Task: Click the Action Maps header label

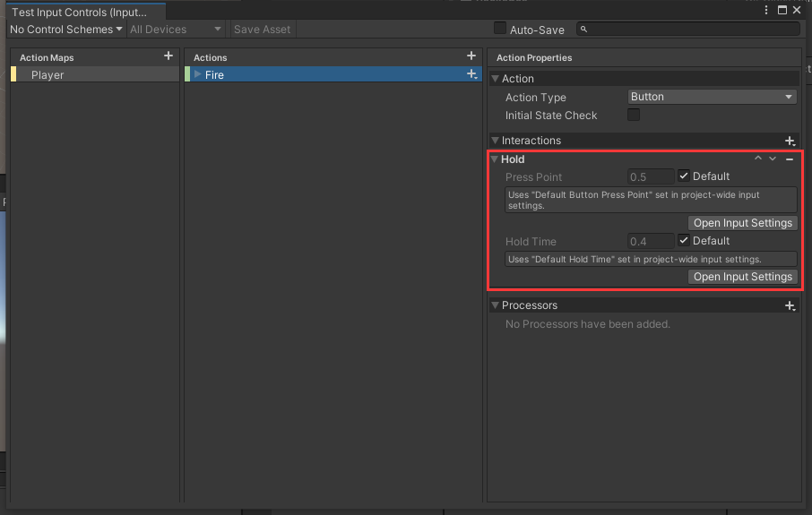Action: click(47, 58)
